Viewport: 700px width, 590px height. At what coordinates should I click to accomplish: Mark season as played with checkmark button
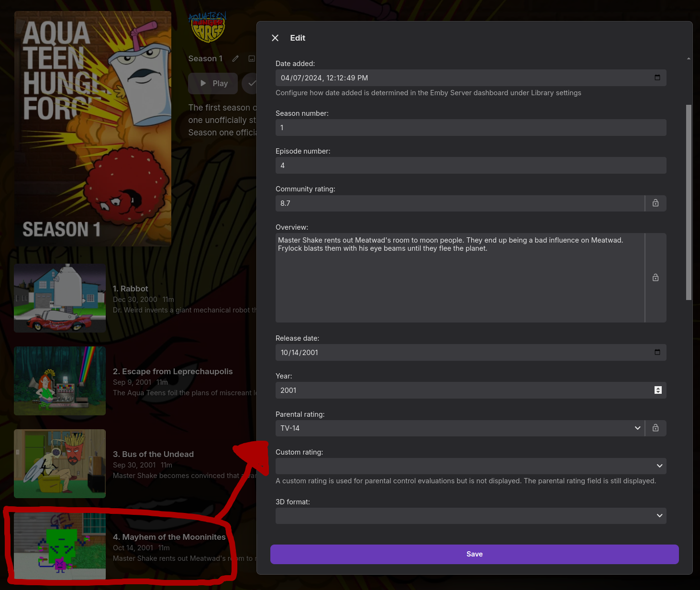tap(250, 83)
